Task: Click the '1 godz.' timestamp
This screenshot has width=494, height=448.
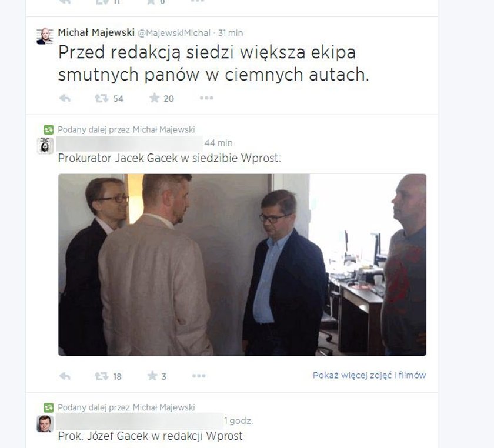Action: (x=239, y=421)
